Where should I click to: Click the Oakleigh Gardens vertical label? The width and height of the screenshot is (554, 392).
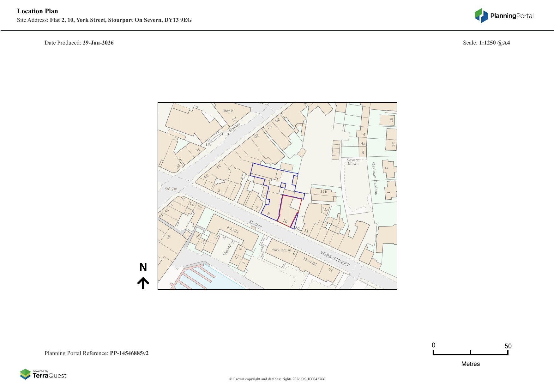tap(374, 178)
